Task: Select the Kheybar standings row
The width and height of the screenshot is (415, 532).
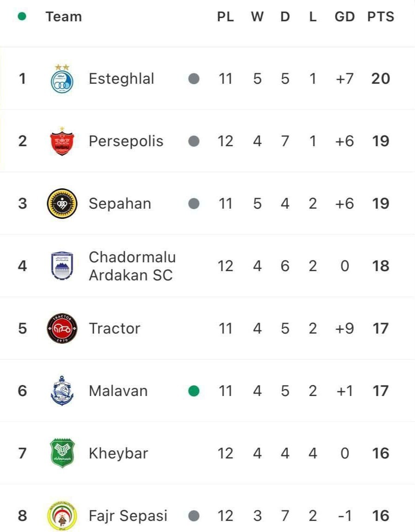Action: click(x=207, y=453)
